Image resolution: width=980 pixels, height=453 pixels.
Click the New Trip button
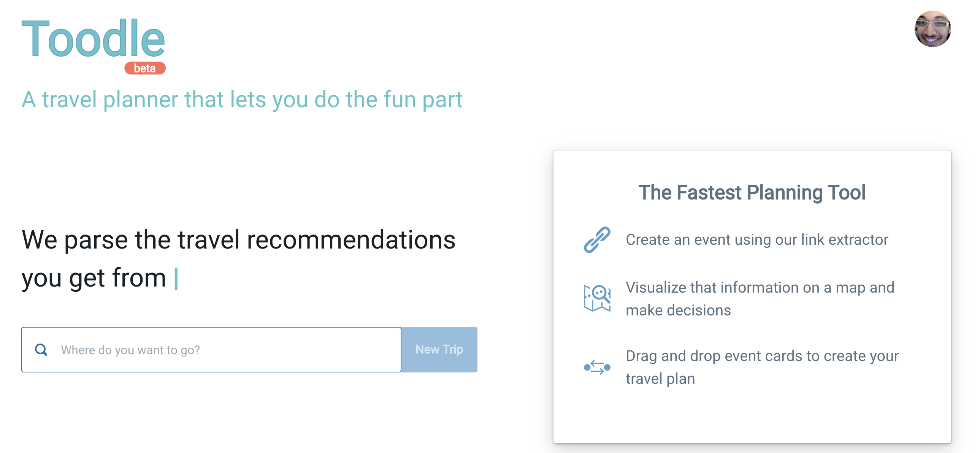[439, 350]
